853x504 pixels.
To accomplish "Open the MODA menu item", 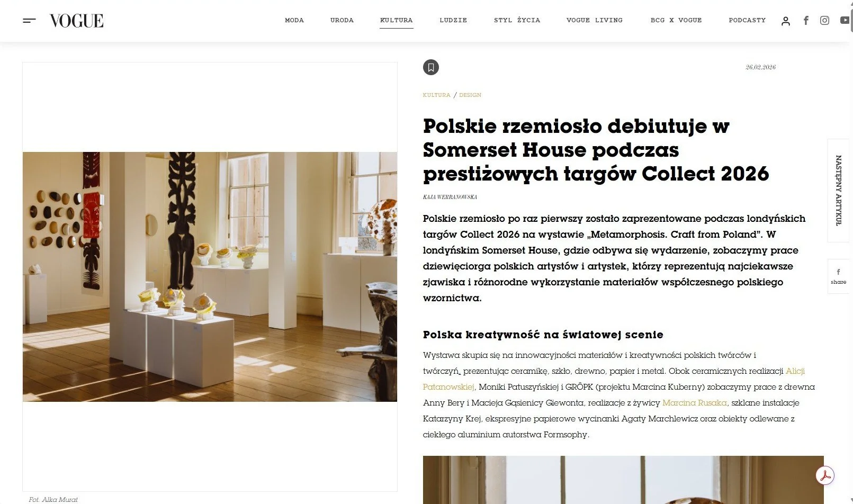I will click(294, 20).
